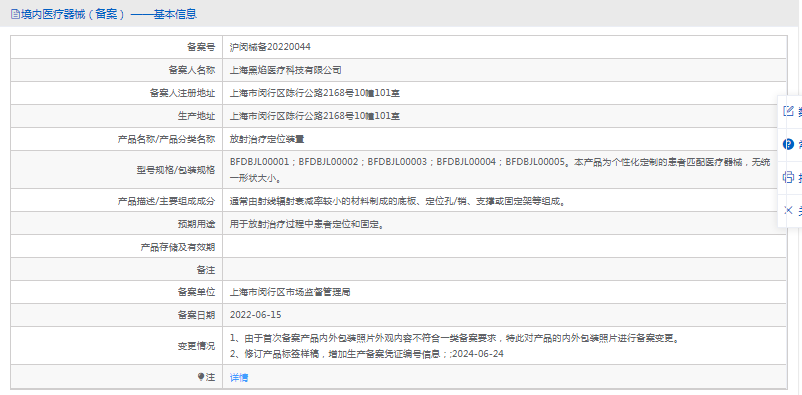This screenshot has height=395, width=802.
Task: Click the printer icon in right sidebar
Action: [788, 178]
